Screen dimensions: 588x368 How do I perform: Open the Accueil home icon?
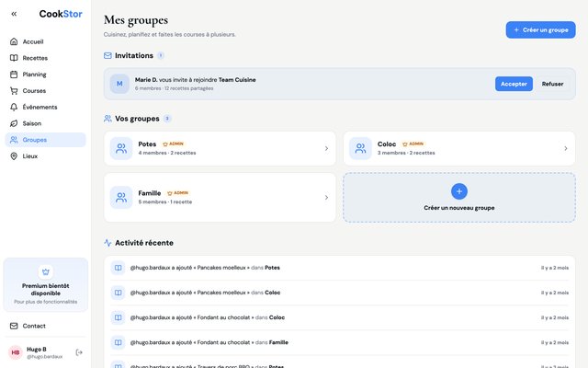click(x=14, y=41)
